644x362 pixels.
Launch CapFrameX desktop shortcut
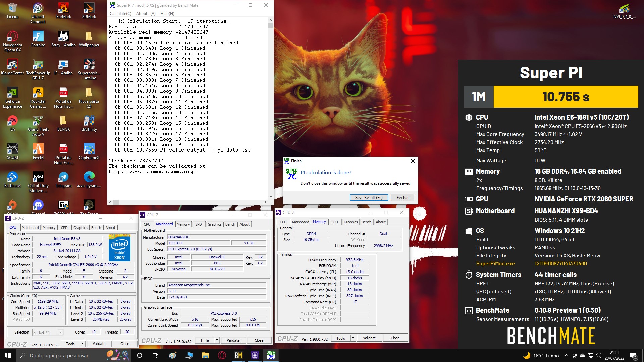coord(89,152)
